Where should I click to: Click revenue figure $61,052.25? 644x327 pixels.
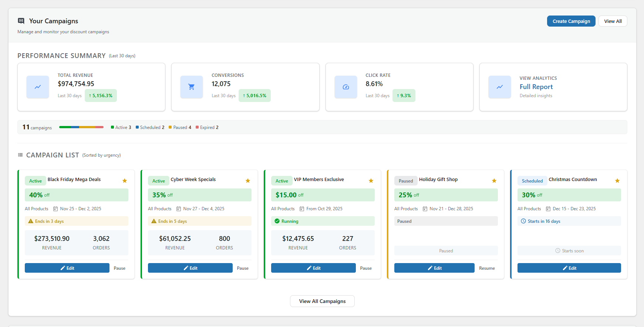click(175, 239)
